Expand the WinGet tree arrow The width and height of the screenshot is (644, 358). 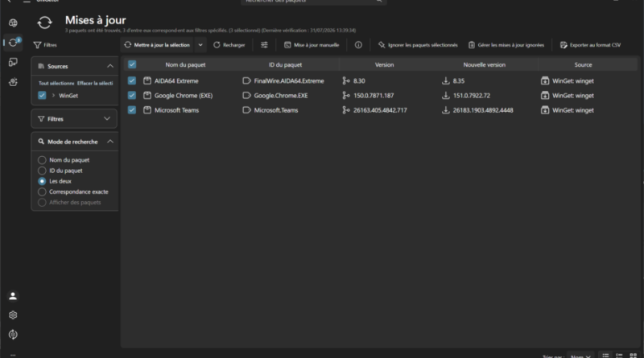[x=53, y=95]
